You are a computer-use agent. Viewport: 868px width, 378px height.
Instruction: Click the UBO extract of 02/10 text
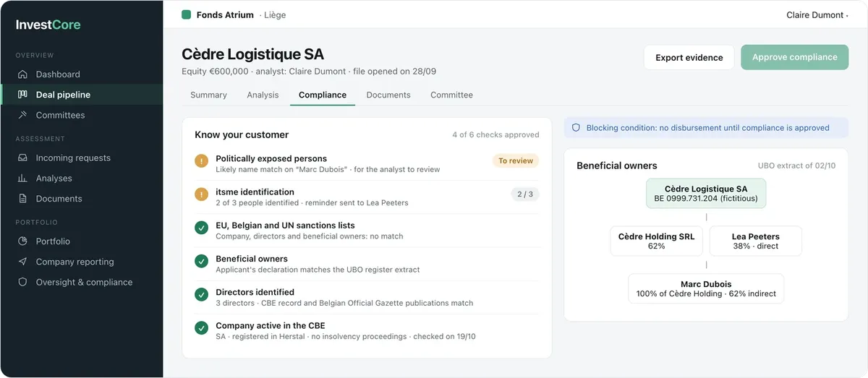796,166
